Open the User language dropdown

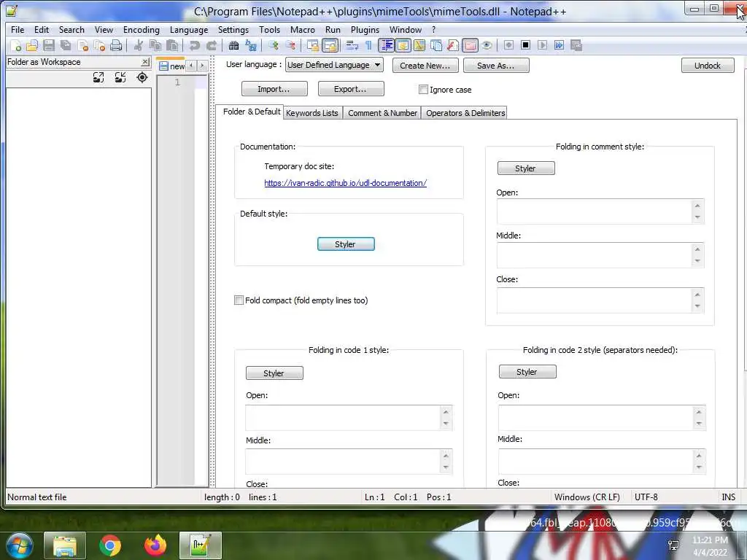click(x=334, y=65)
